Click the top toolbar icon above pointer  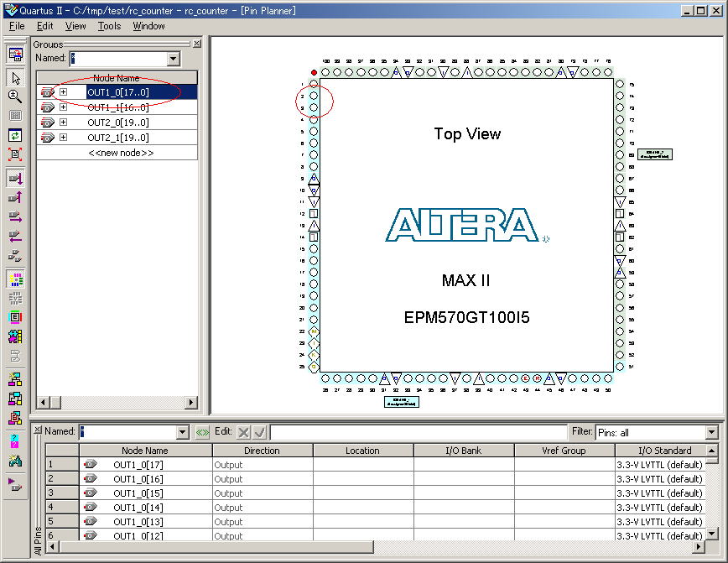coord(15,55)
